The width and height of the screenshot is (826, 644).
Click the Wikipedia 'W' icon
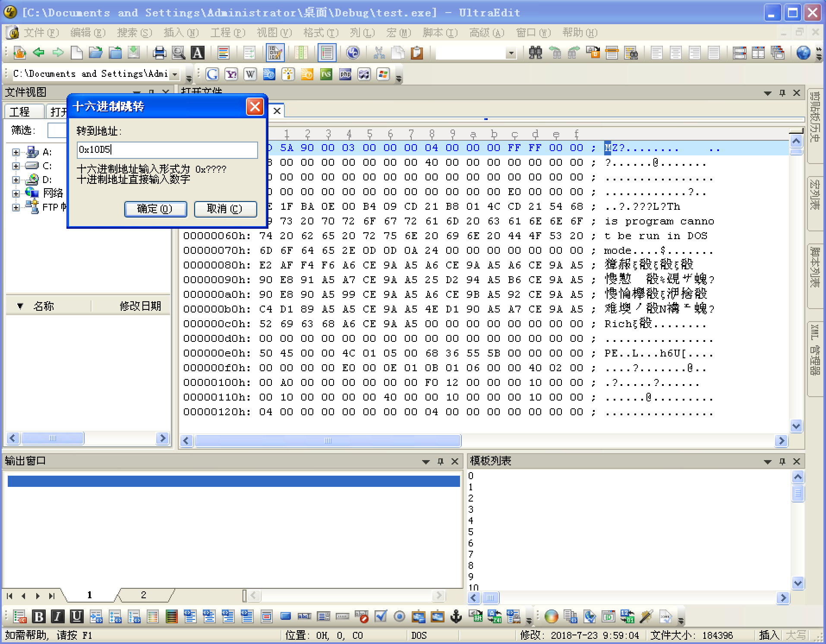(x=250, y=74)
